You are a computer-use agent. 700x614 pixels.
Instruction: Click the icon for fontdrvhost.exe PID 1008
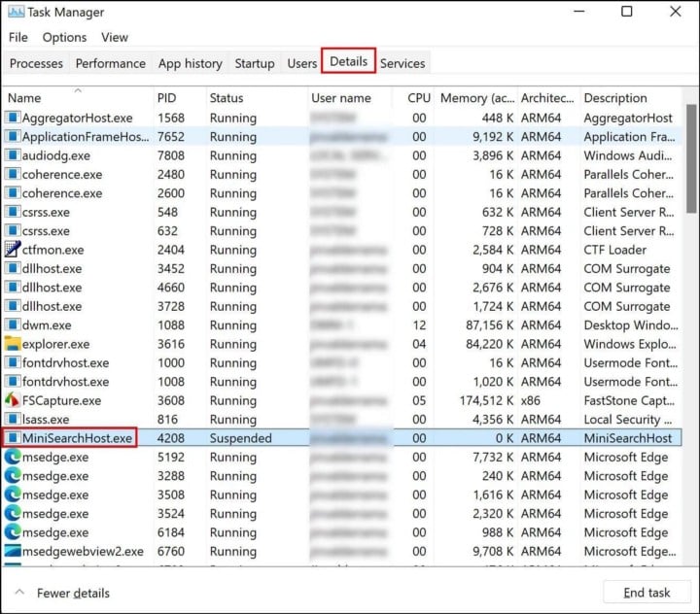click(13, 381)
